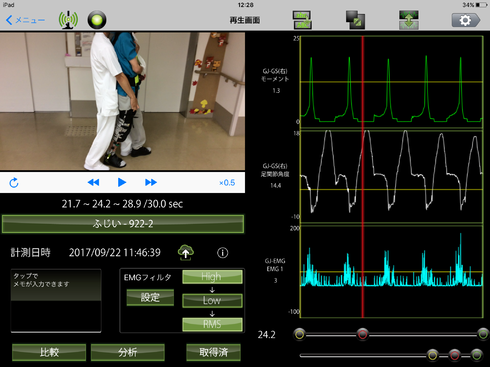Tap the upper slider left yellow knob
The height and width of the screenshot is (367, 490).
pyautogui.click(x=299, y=334)
